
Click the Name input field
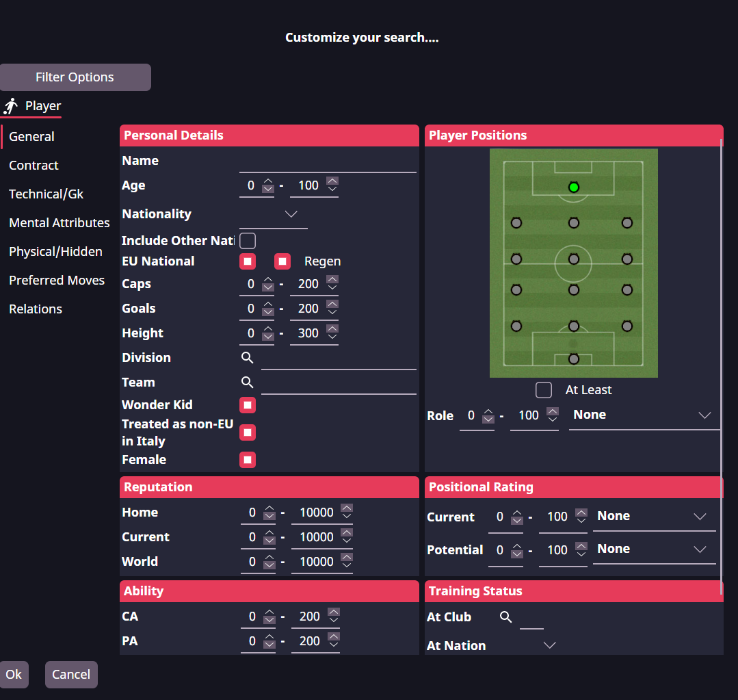328,161
